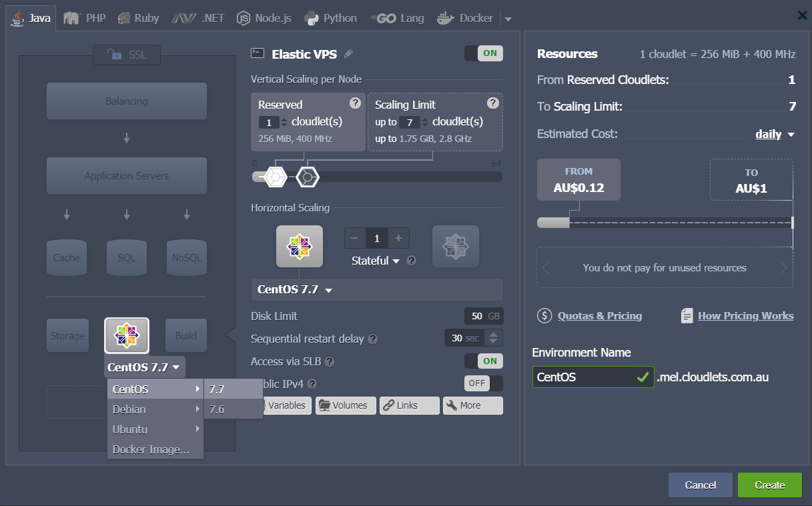Click the active CentOS node icon

pyautogui.click(x=300, y=246)
